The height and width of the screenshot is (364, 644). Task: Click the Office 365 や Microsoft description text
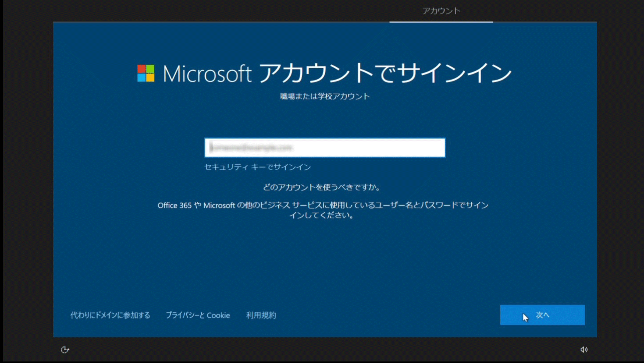tap(323, 210)
